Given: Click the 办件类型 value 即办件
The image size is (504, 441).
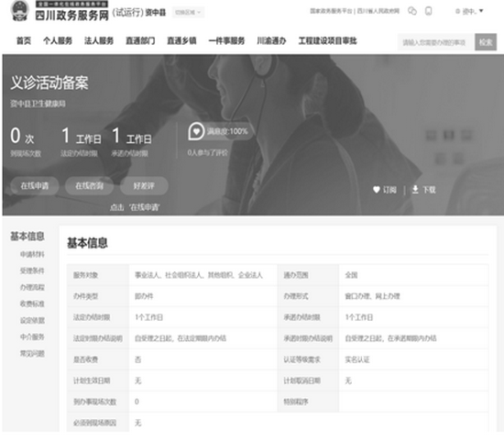Looking at the screenshot, I should (x=144, y=296).
